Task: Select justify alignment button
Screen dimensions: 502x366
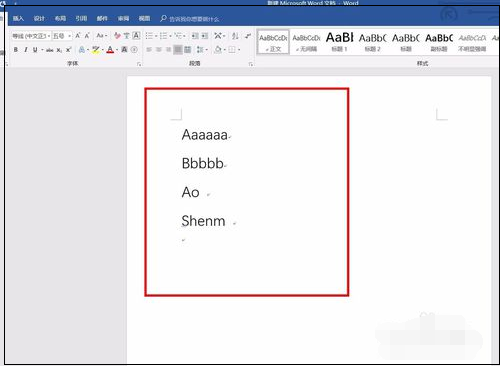Action: coord(178,50)
